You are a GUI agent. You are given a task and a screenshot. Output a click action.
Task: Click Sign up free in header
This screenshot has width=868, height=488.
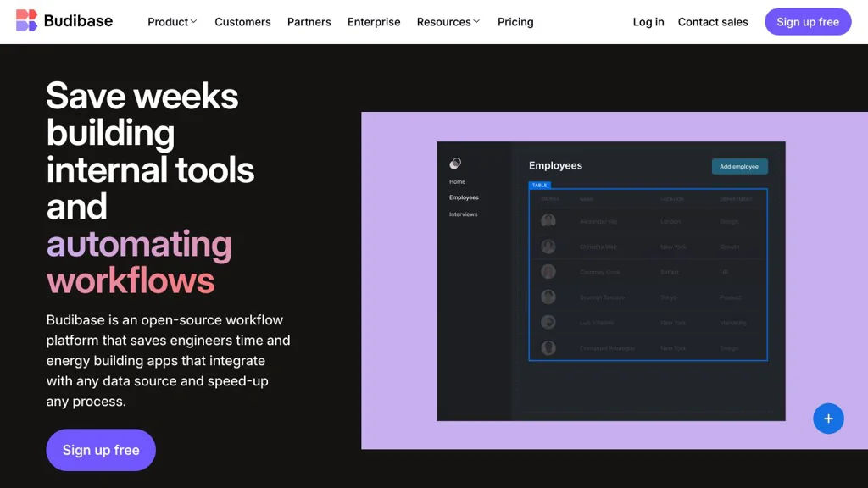point(808,21)
